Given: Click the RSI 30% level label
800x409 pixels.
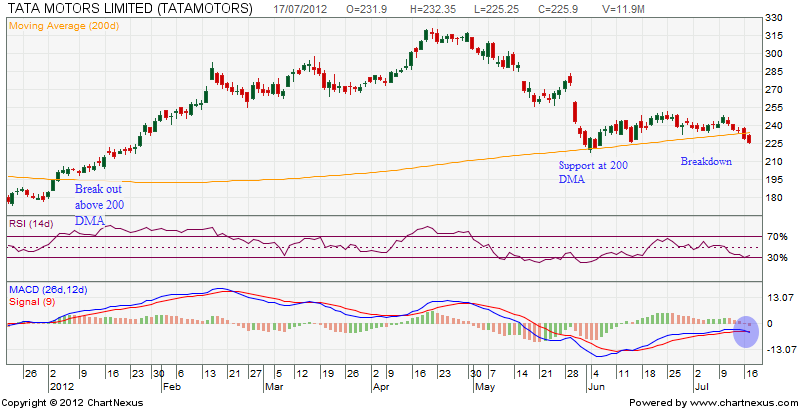Looking at the screenshot, I should (777, 258).
